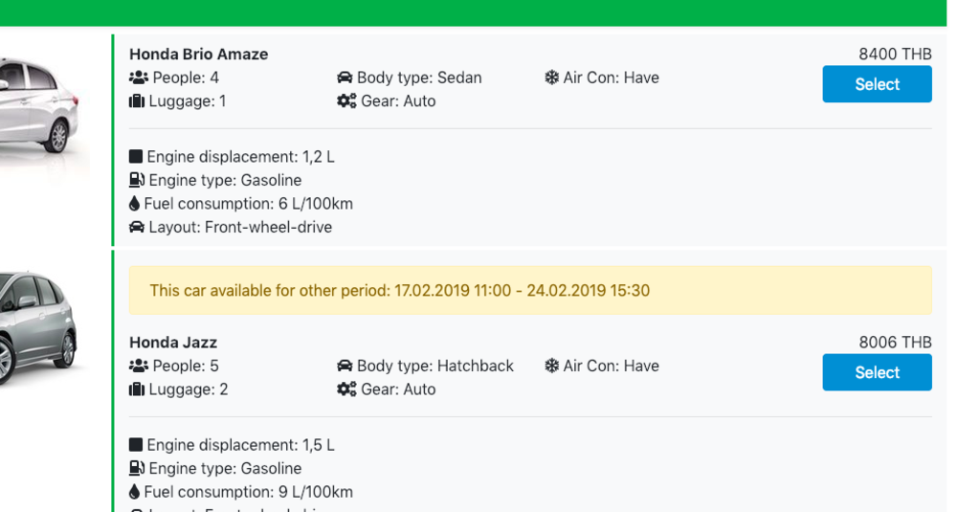Screen dimensions: 980x512
Task: Click 'Engine type: Gasoline' for Honda Brio Amaze
Action: tap(225, 180)
